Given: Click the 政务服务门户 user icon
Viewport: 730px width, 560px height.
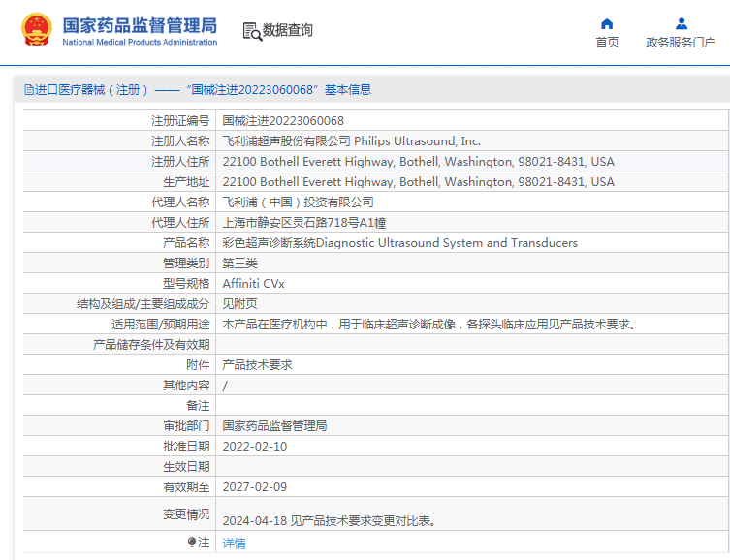Looking at the screenshot, I should pos(682,23).
